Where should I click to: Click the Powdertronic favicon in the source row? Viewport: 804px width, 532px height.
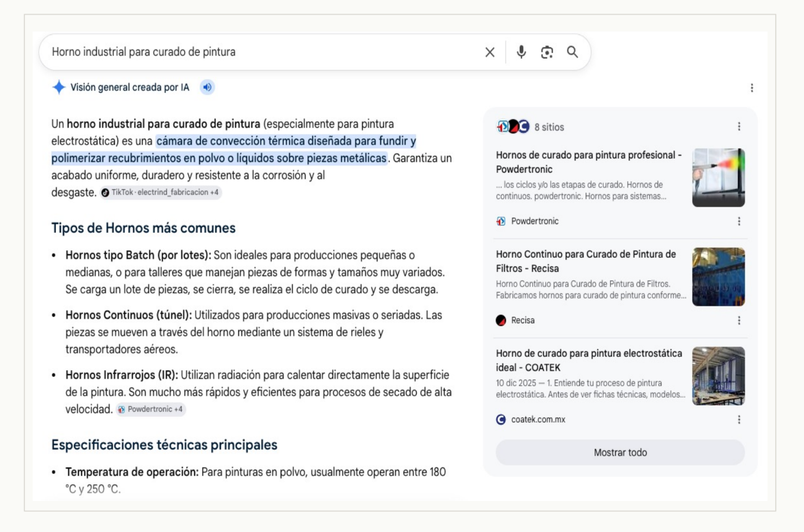501,221
